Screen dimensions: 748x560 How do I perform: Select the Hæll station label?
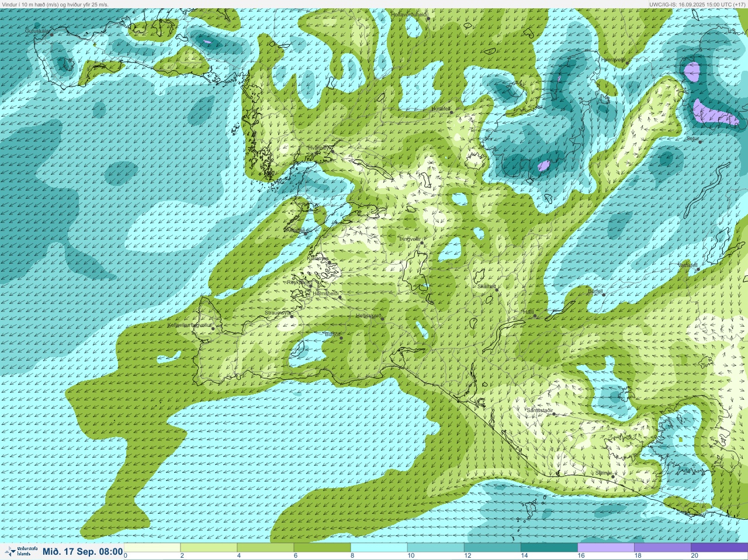(x=529, y=312)
